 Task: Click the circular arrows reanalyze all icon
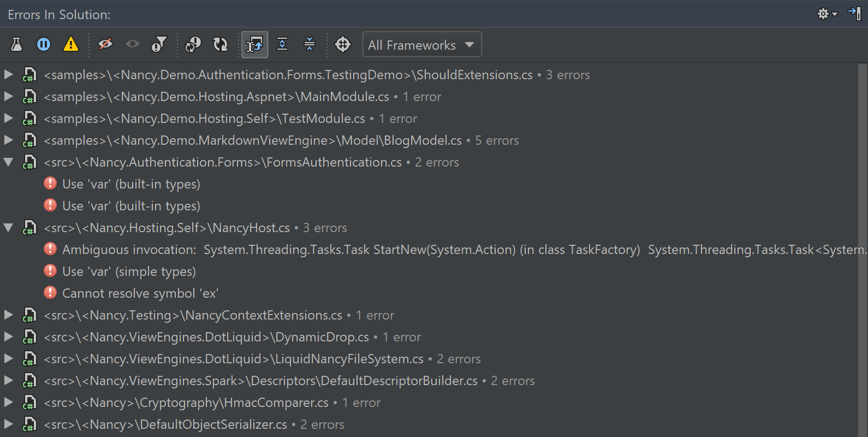click(221, 44)
